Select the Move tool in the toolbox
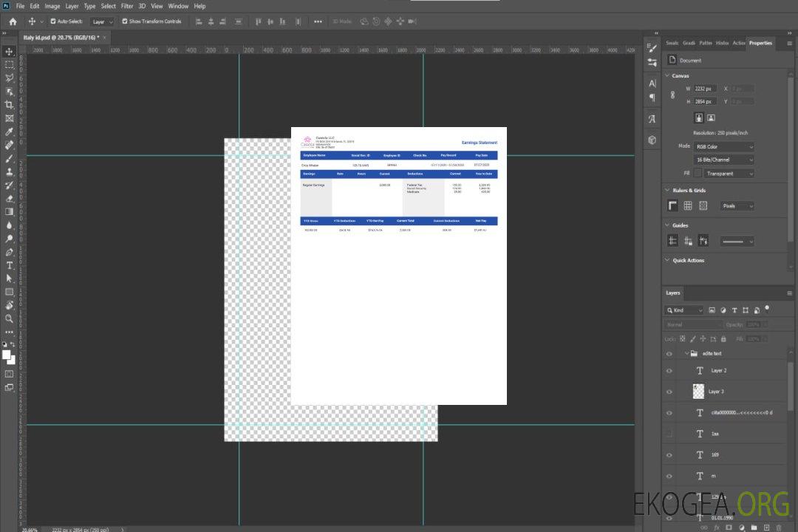The width and height of the screenshot is (798, 532). tap(9, 52)
